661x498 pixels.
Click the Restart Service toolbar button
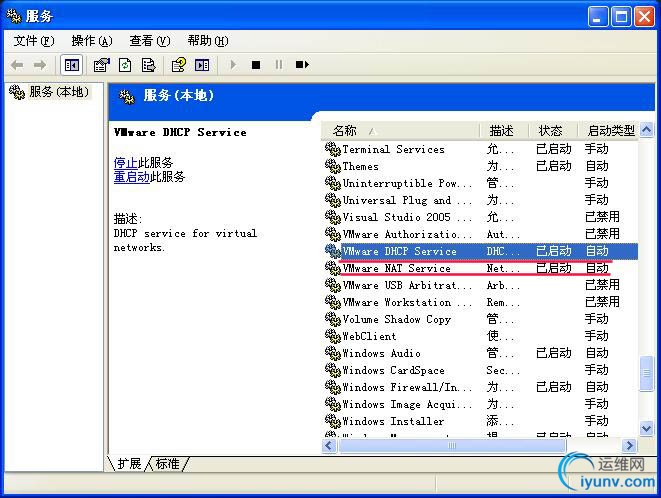[302, 65]
